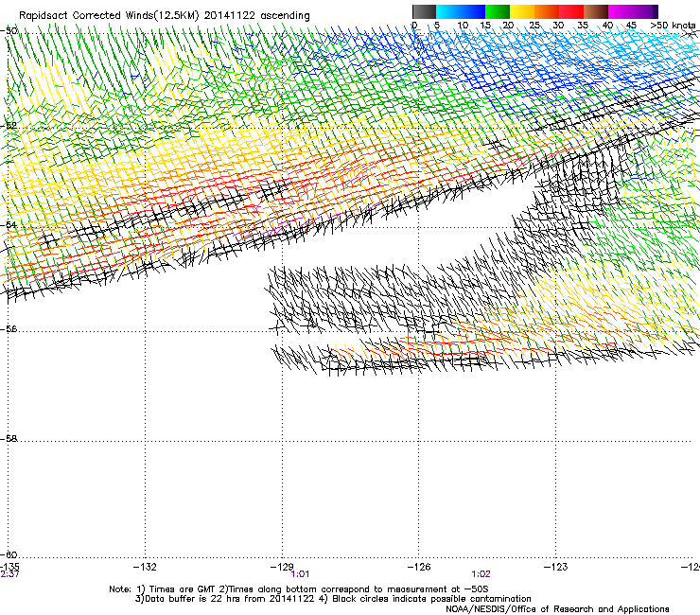The height and width of the screenshot is (615, 700).
Task: Click the -58 latitude axis label
Action: pyautogui.click(x=9, y=439)
